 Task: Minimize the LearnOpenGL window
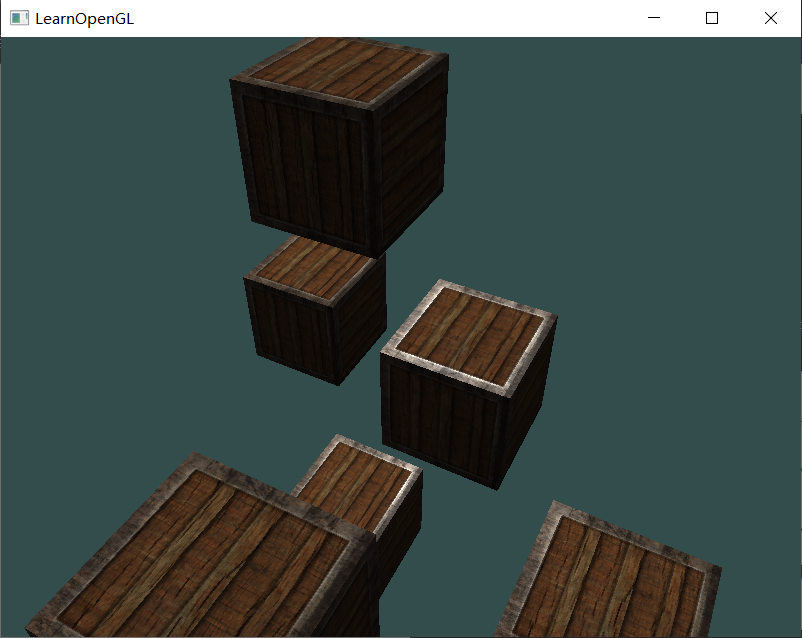point(654,18)
